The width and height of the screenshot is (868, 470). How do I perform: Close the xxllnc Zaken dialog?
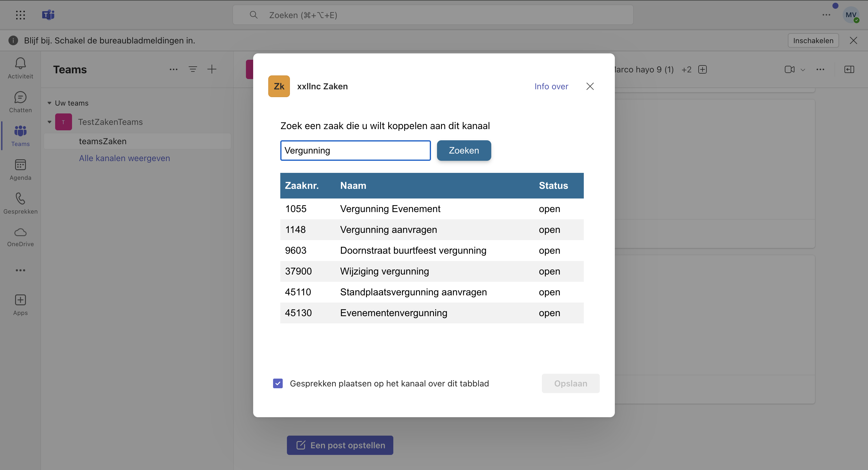[590, 86]
